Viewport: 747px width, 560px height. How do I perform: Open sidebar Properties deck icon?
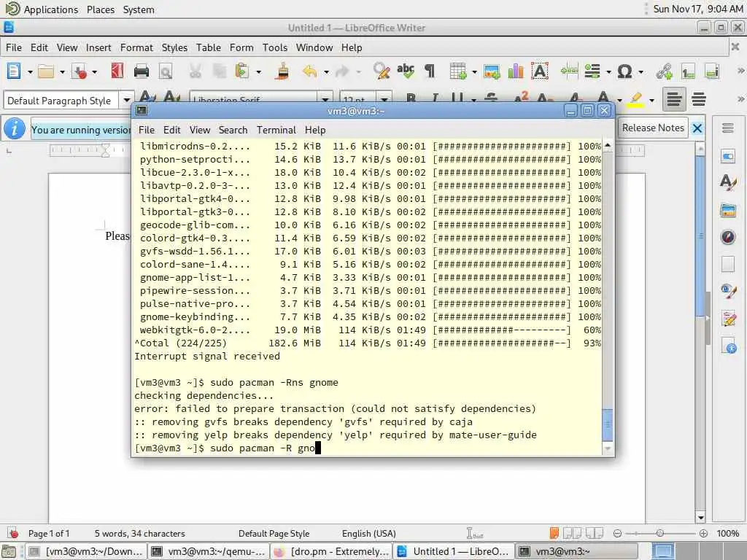coord(728,156)
